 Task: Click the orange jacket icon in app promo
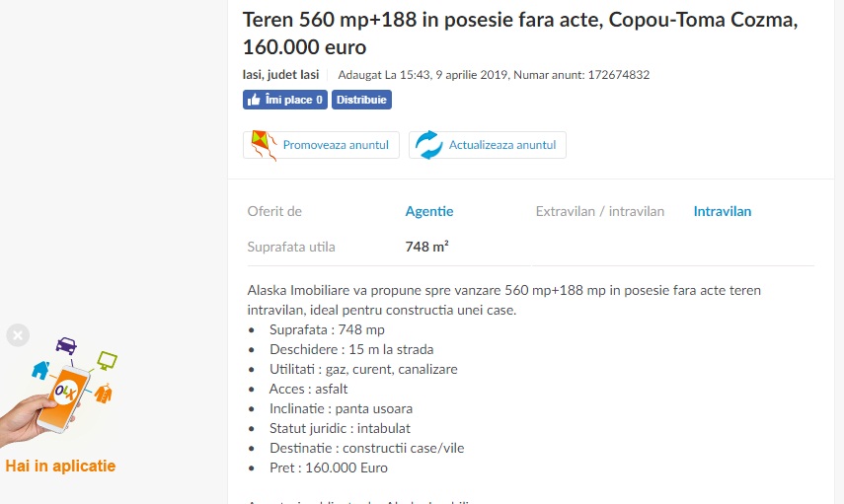[104, 394]
